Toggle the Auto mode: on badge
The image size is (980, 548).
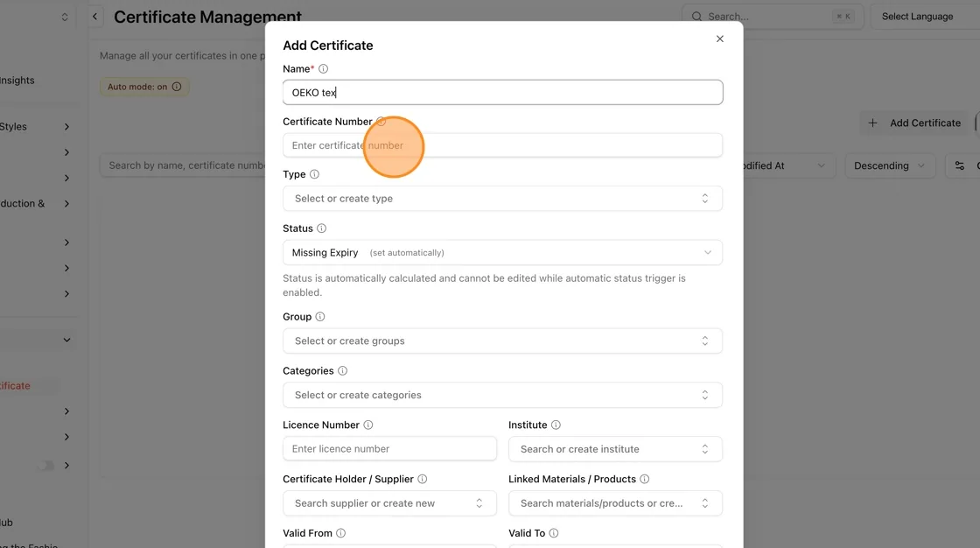pos(144,87)
